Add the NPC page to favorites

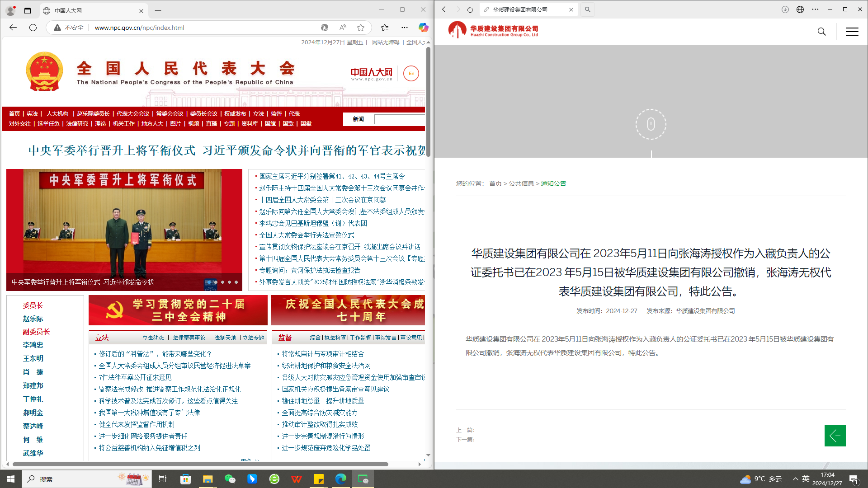(x=360, y=28)
